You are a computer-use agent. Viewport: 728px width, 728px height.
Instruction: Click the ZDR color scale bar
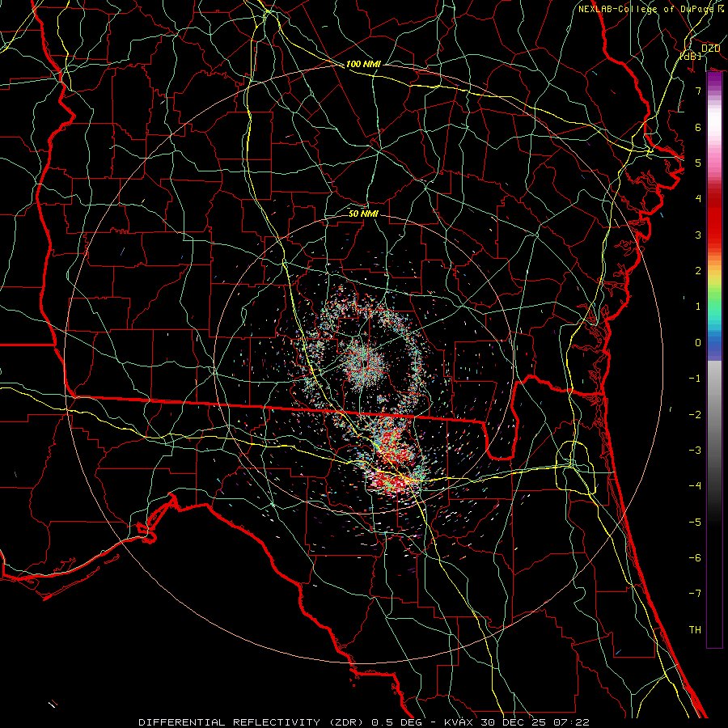click(x=714, y=360)
